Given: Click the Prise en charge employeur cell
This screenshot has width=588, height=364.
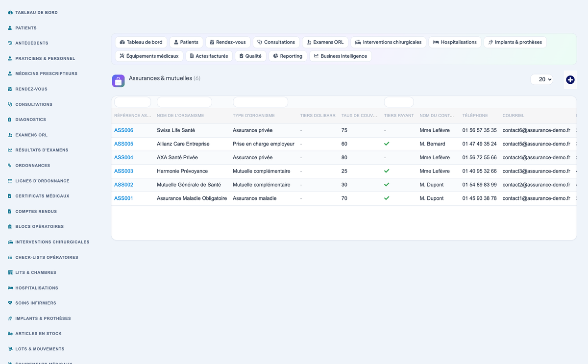Looking at the screenshot, I should 264,144.
